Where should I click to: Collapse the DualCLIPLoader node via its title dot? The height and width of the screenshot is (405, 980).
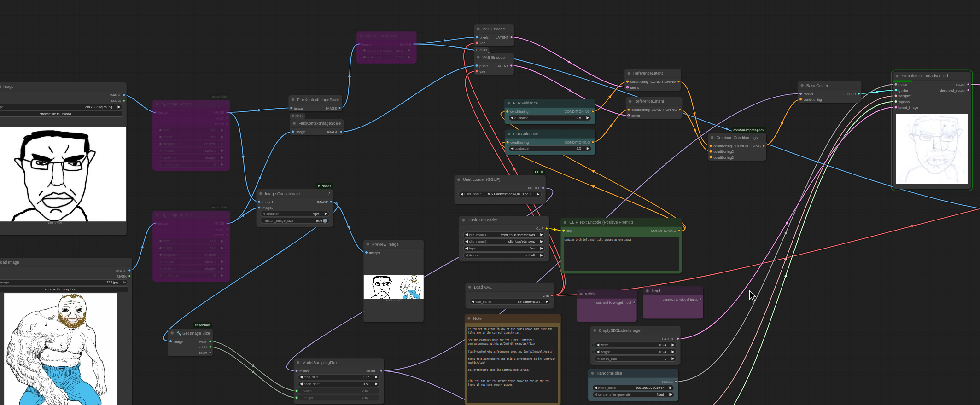pyautogui.click(x=463, y=220)
